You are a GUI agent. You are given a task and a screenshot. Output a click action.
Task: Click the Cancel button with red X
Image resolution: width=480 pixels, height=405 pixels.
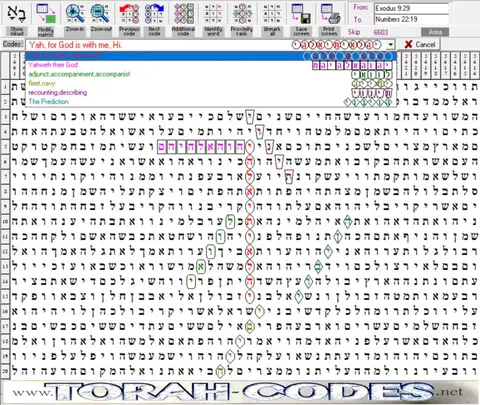[x=420, y=44]
